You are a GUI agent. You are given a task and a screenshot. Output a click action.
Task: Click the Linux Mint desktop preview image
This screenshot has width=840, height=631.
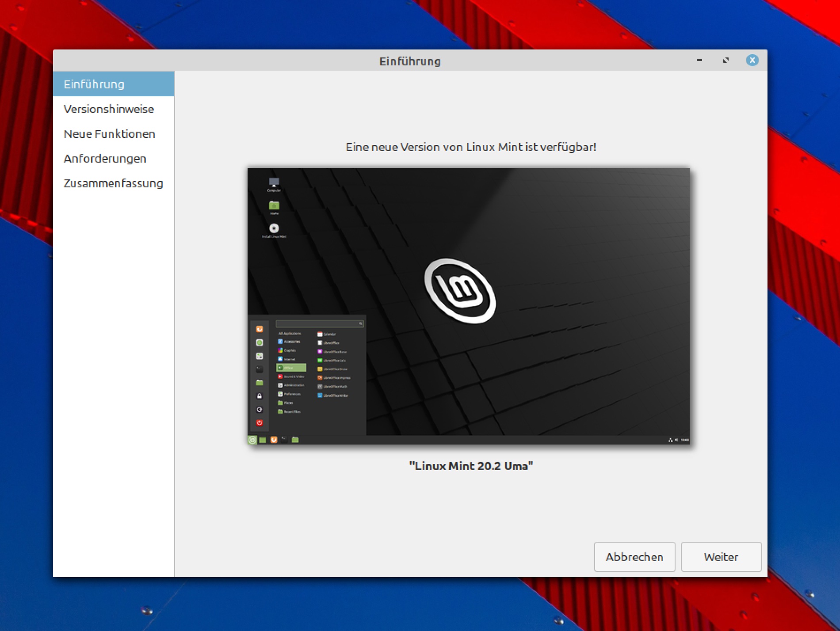pos(469,306)
